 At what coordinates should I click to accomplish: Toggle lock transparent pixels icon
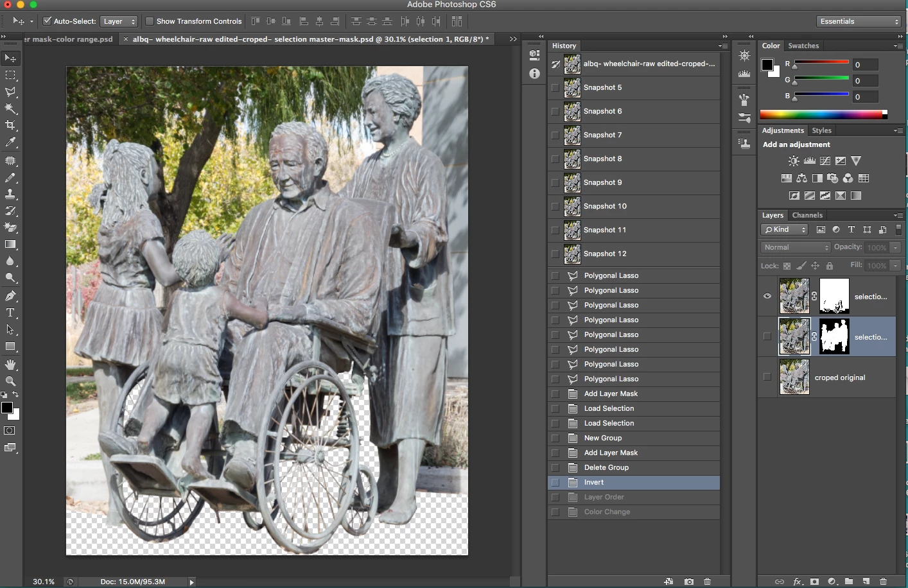tap(787, 266)
